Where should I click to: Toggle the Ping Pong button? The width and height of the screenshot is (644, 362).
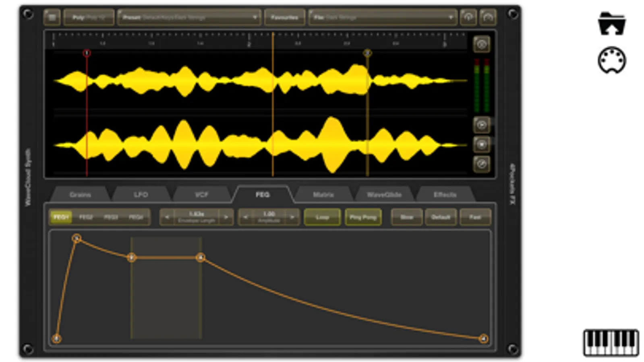363,217
